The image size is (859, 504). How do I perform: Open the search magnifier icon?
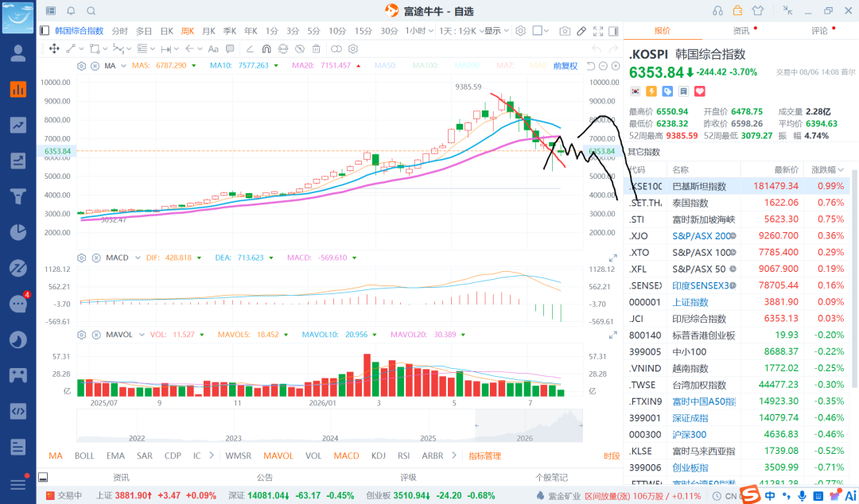[91, 10]
